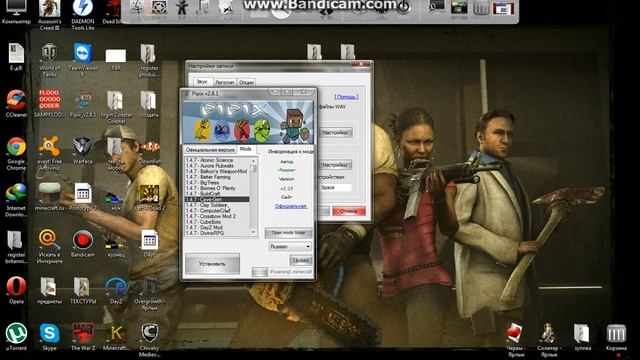The image size is (640, 360).
Task: Click Open mods folder button
Action: point(288,233)
